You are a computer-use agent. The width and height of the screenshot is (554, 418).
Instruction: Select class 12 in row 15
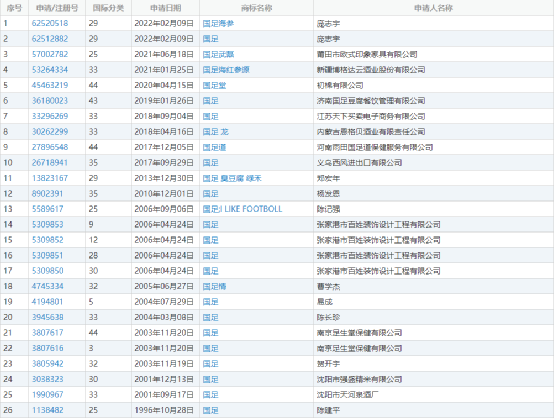93,240
